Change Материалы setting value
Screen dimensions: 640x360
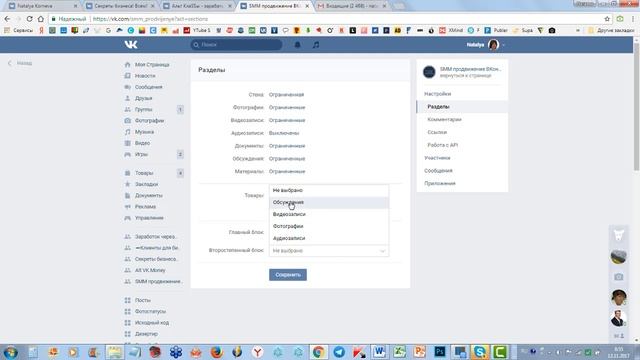[287, 171]
